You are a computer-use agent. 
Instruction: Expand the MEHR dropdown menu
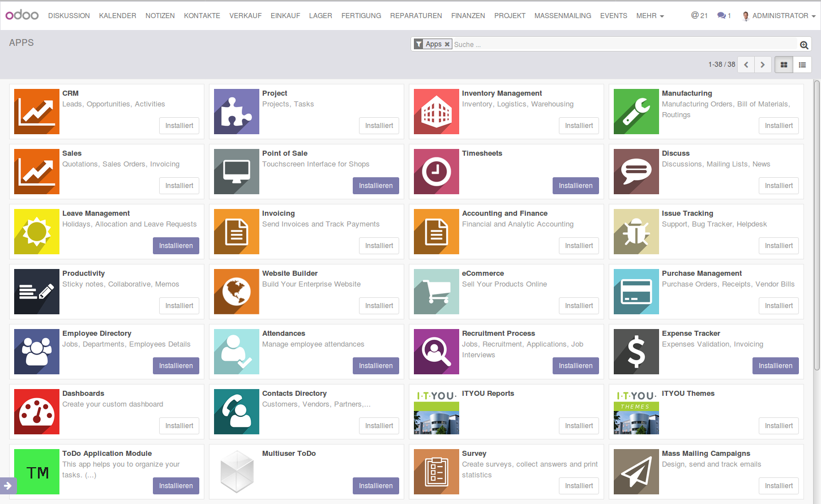(650, 16)
